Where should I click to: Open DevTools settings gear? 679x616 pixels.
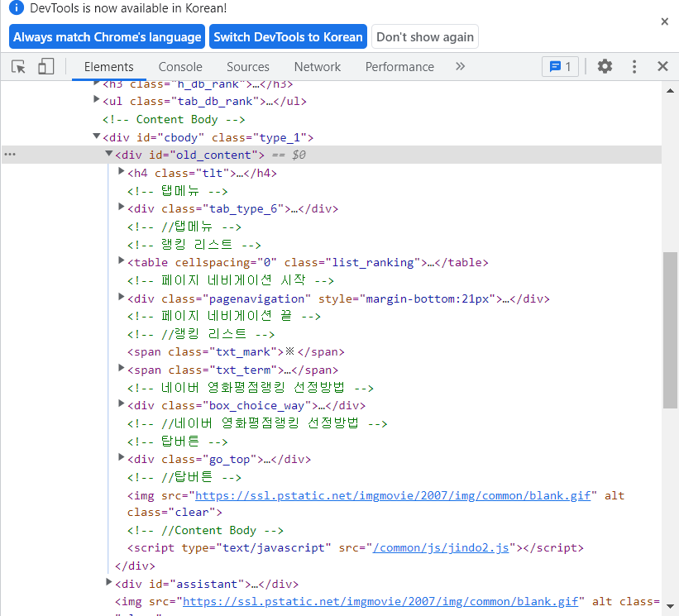605,66
